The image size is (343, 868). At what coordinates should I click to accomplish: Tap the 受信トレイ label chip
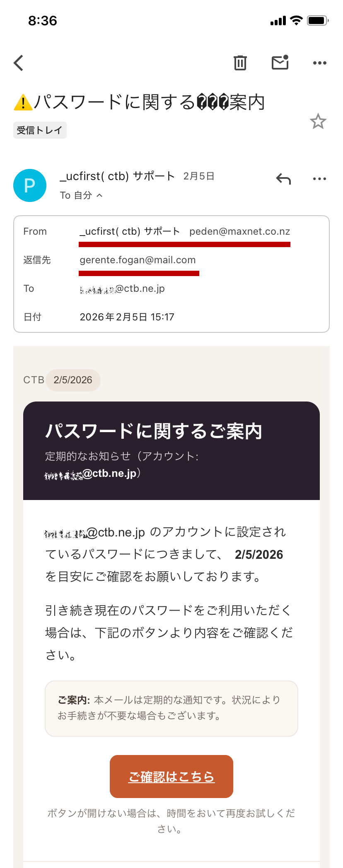click(x=40, y=130)
